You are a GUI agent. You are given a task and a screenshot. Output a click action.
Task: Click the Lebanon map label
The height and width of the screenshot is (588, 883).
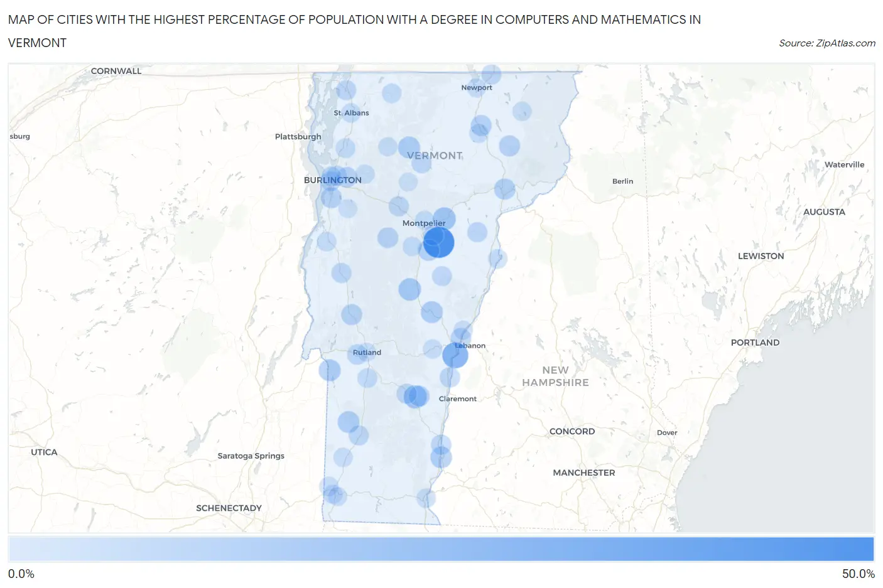(470, 346)
